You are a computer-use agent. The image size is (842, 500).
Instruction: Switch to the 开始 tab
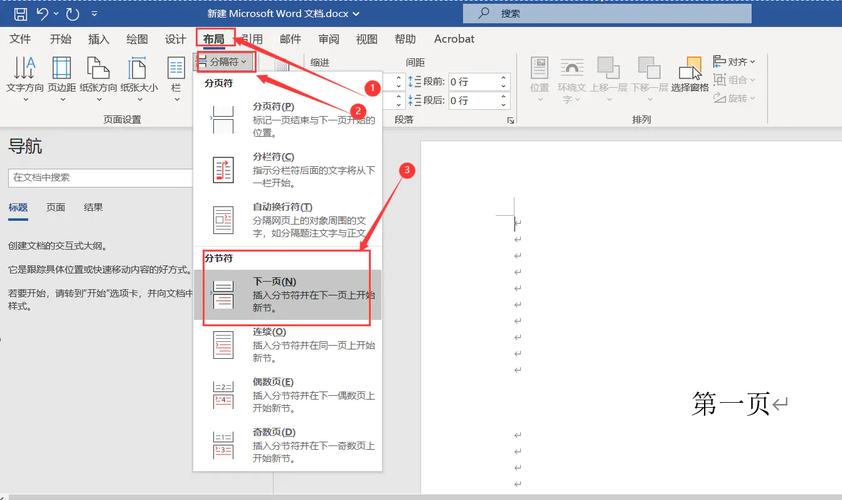click(60, 39)
